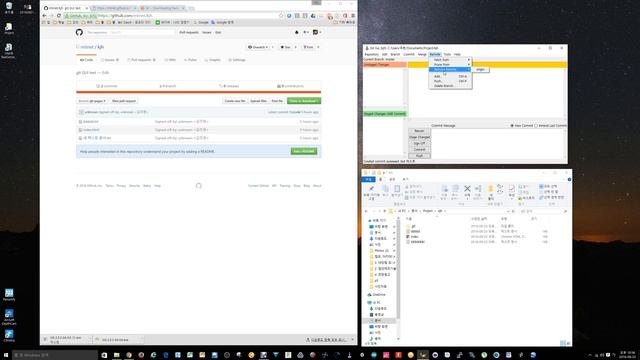
Task: Click Stage Changed button in Git Gui
Action: coord(419,137)
